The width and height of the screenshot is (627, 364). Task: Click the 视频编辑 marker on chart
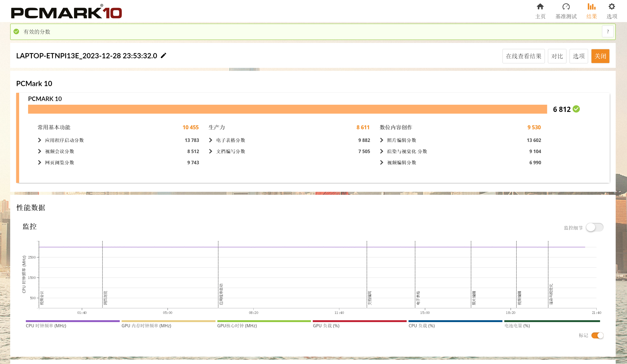pos(519,298)
